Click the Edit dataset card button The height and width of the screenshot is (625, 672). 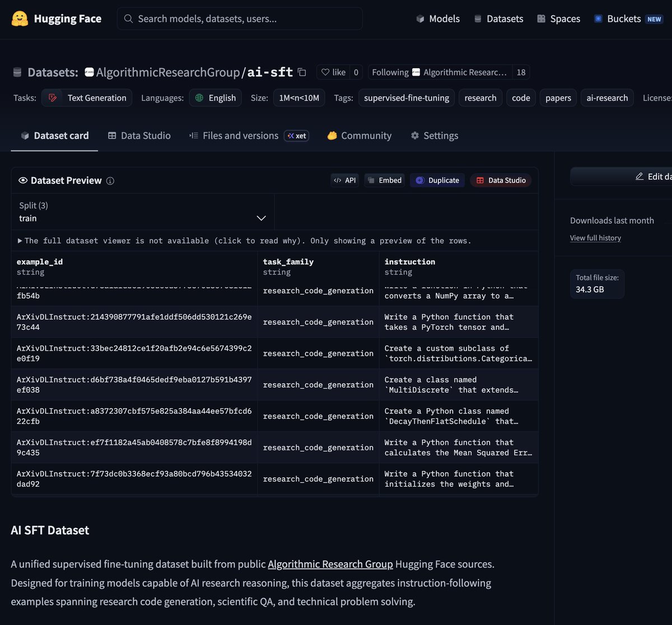pyautogui.click(x=621, y=176)
